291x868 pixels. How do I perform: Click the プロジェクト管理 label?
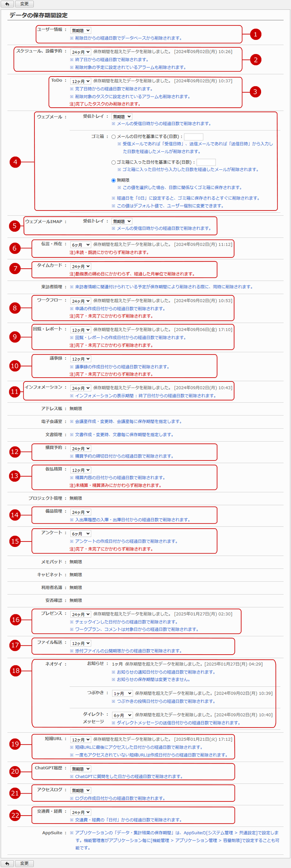pyautogui.click(x=45, y=498)
